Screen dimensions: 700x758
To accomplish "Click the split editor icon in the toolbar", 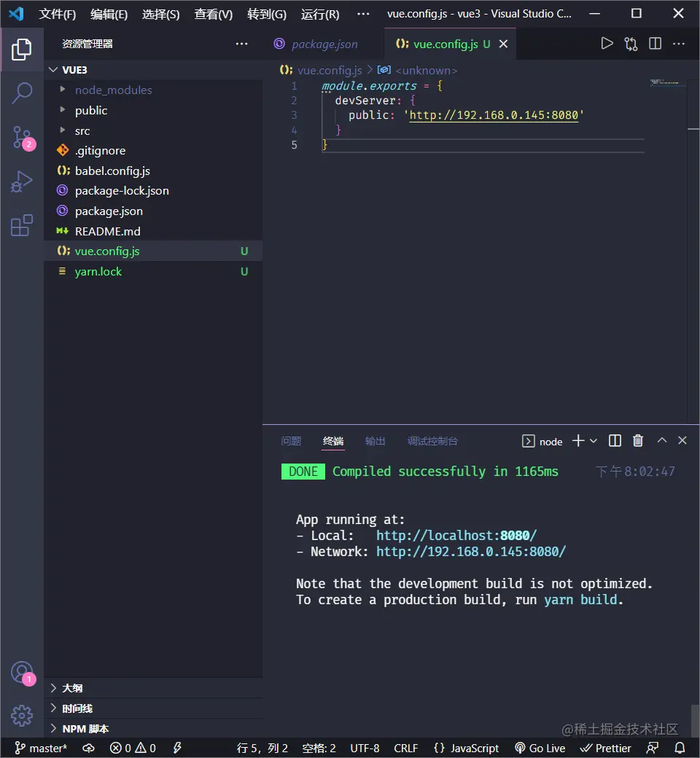I will [x=655, y=43].
